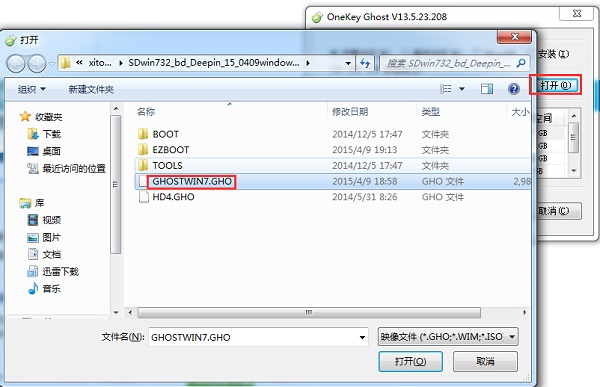Click OneKey Ghost list scroll down arrow
The height and width of the screenshot is (387, 600).
573,171
